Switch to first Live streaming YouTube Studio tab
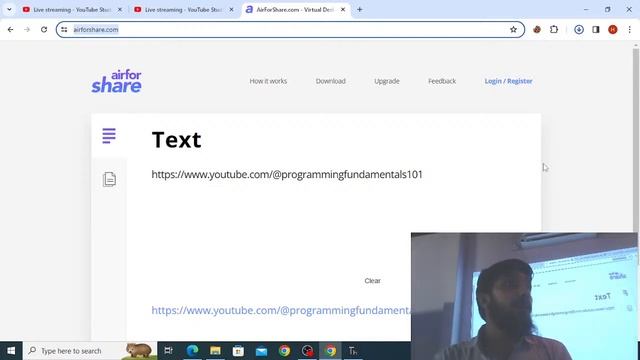Image resolution: width=640 pixels, height=360 pixels. tap(73, 9)
